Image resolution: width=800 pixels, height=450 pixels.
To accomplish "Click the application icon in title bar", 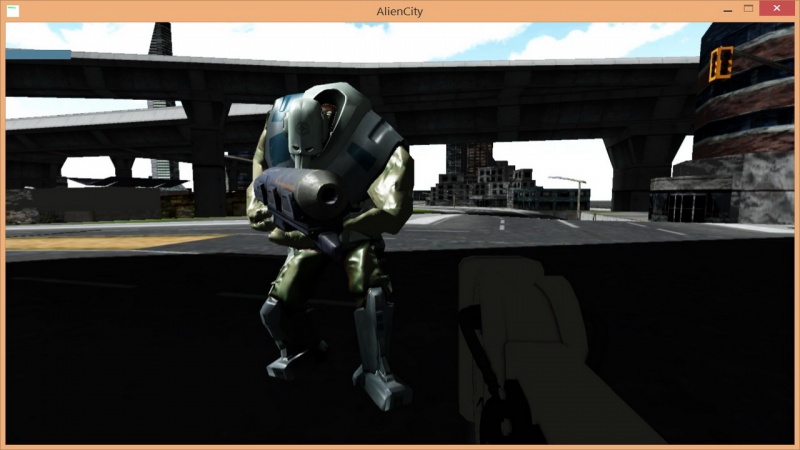I will [12, 10].
